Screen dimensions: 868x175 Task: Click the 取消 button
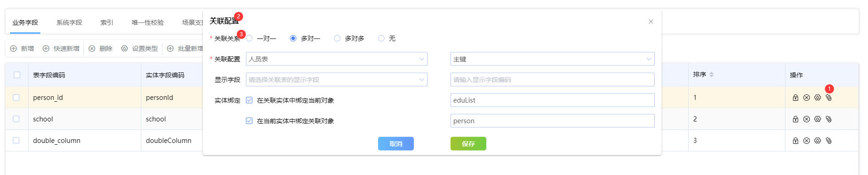(x=396, y=144)
